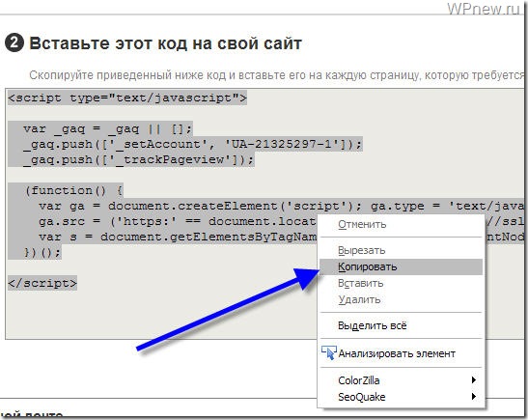Click the (function() { code line
The width and height of the screenshot is (528, 420).
[73, 190]
